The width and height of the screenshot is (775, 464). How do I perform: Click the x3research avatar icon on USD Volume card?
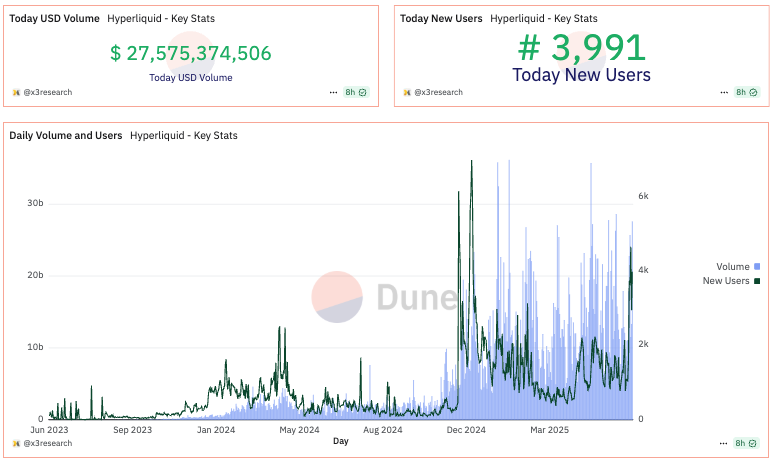16,92
